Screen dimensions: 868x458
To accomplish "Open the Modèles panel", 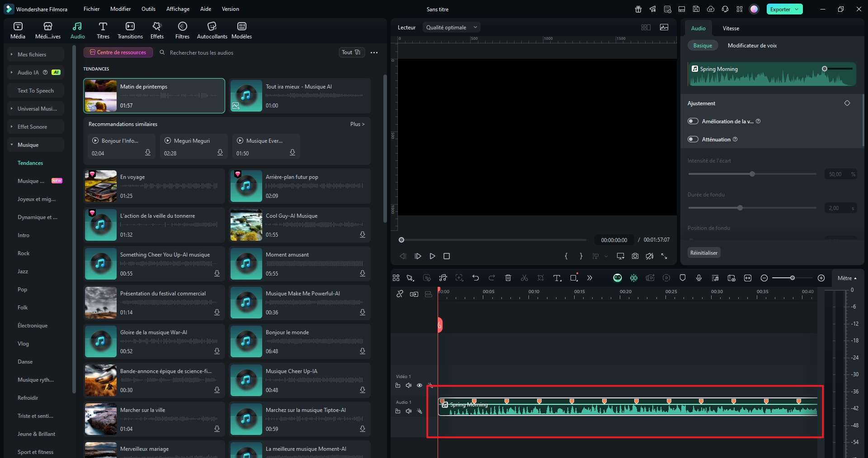I will tap(241, 30).
